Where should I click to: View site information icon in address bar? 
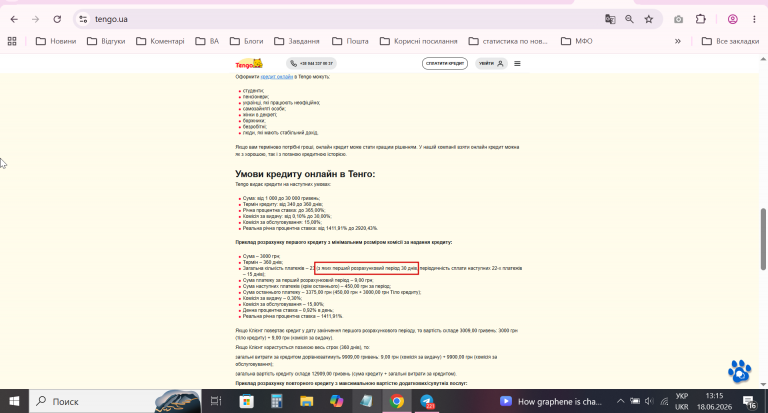tap(83, 19)
